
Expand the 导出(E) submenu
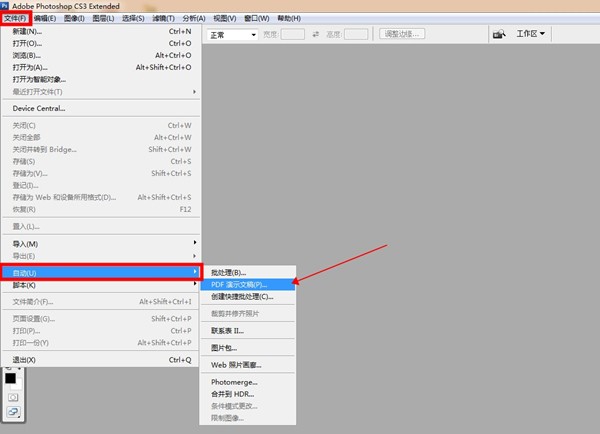tap(101, 256)
